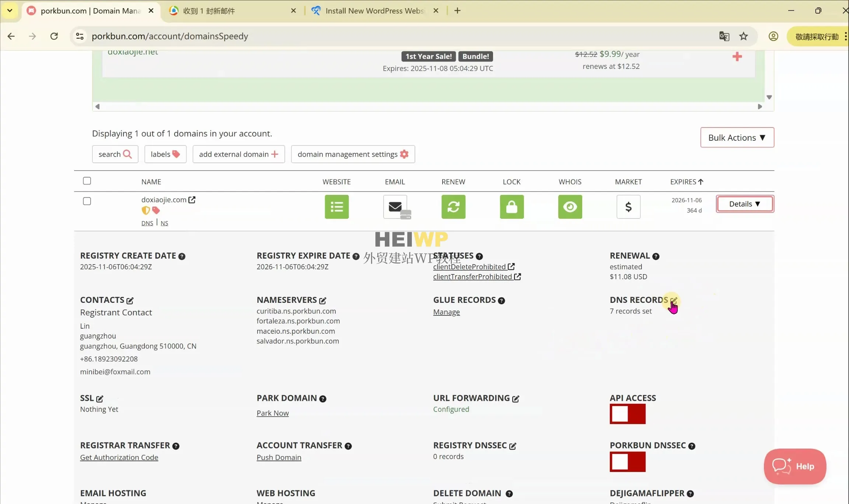Image resolution: width=849 pixels, height=504 pixels.
Task: Click the Market dollar sign icon
Action: tap(628, 207)
